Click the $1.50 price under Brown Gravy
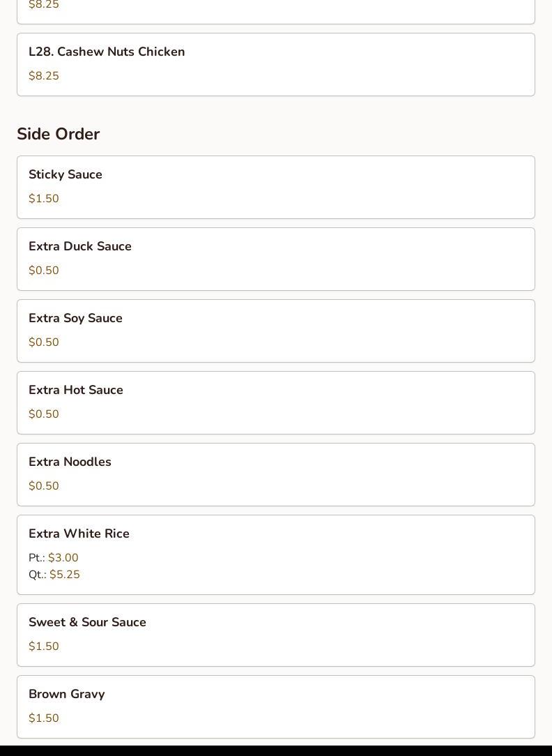Screen dimensions: 552x756 [44, 718]
